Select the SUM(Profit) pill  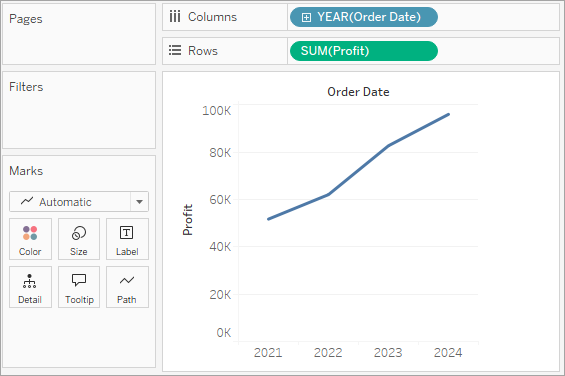coord(364,51)
